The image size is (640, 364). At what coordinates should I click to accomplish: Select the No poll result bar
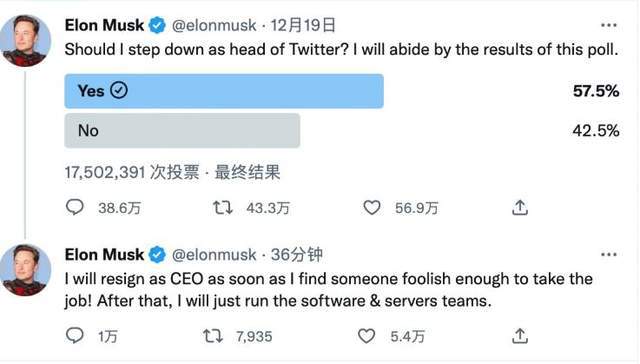tap(182, 131)
